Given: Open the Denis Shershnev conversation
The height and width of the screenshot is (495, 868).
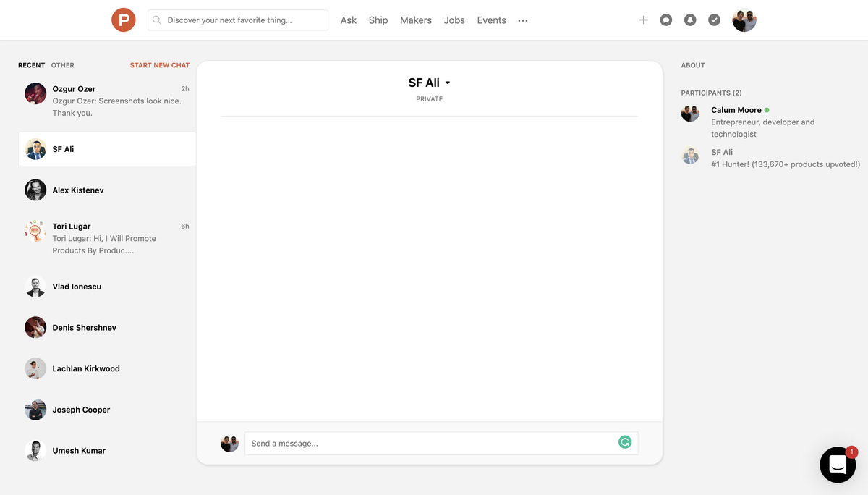Looking at the screenshot, I should [x=107, y=327].
